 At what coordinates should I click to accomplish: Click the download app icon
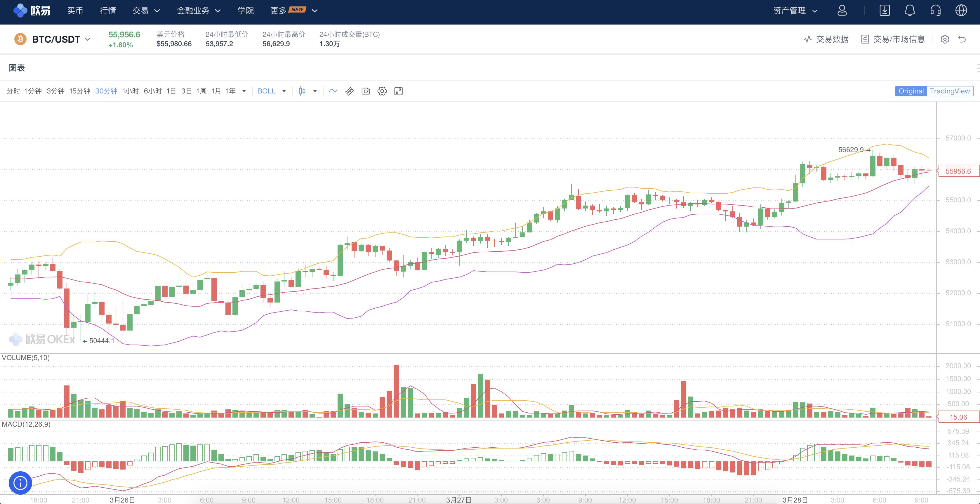(885, 11)
